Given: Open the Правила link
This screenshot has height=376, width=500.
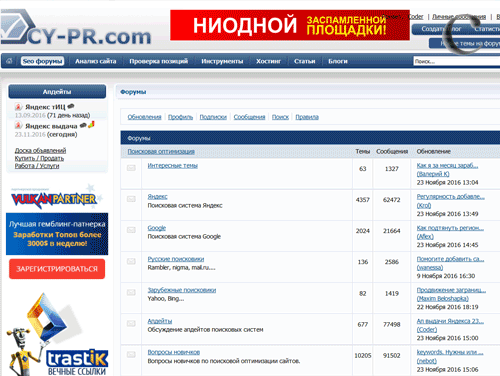Looking at the screenshot, I should (307, 117).
